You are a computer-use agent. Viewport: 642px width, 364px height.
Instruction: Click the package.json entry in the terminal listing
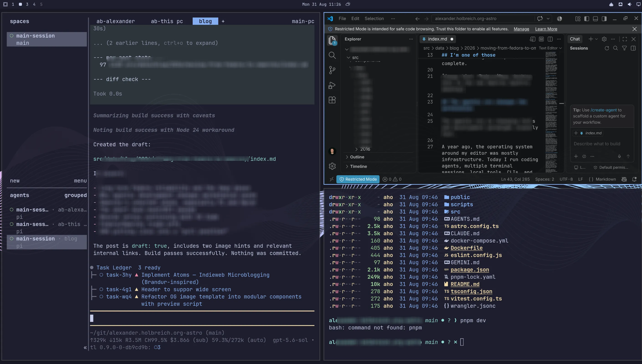point(470,270)
